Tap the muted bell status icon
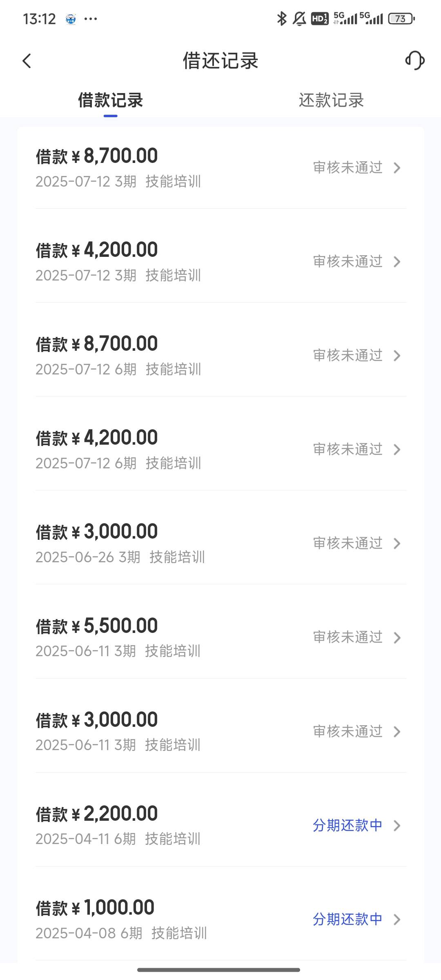This screenshot has height=980, width=441. (299, 19)
